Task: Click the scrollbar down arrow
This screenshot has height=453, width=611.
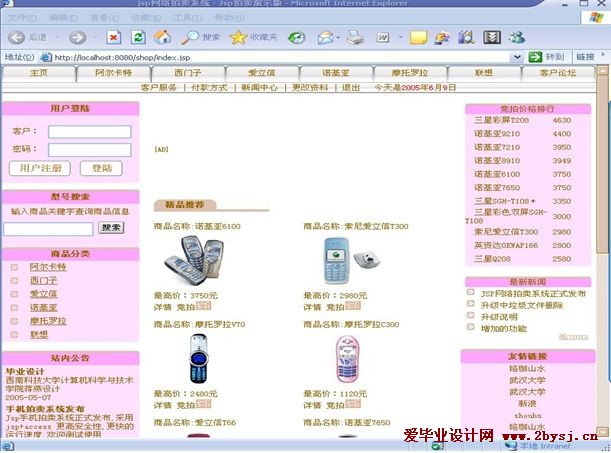Action: pos(602,432)
